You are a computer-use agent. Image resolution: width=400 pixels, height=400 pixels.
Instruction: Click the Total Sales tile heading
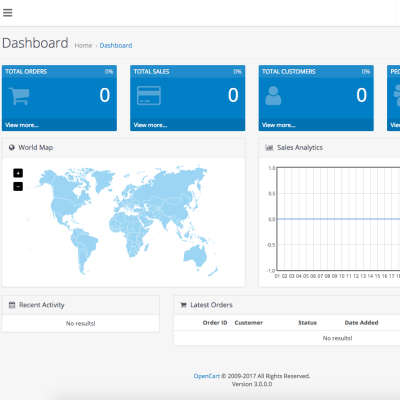tap(151, 72)
